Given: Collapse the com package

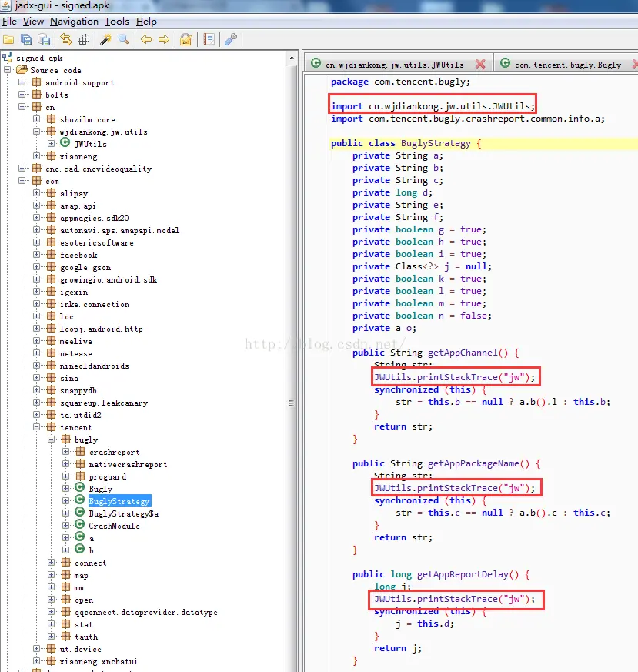Looking at the screenshot, I should [x=22, y=180].
